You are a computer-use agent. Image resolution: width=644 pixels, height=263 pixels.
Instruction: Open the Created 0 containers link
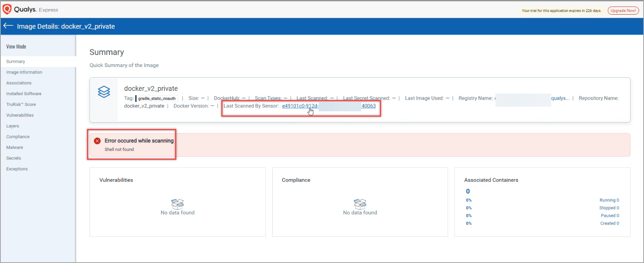click(x=610, y=223)
